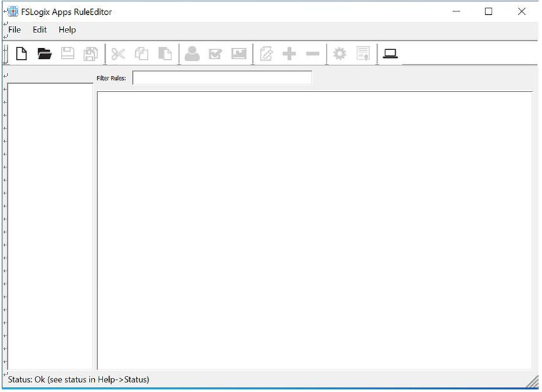Click the laptop computer toolbar icon
The width and height of the screenshot is (542, 392).
pos(390,54)
